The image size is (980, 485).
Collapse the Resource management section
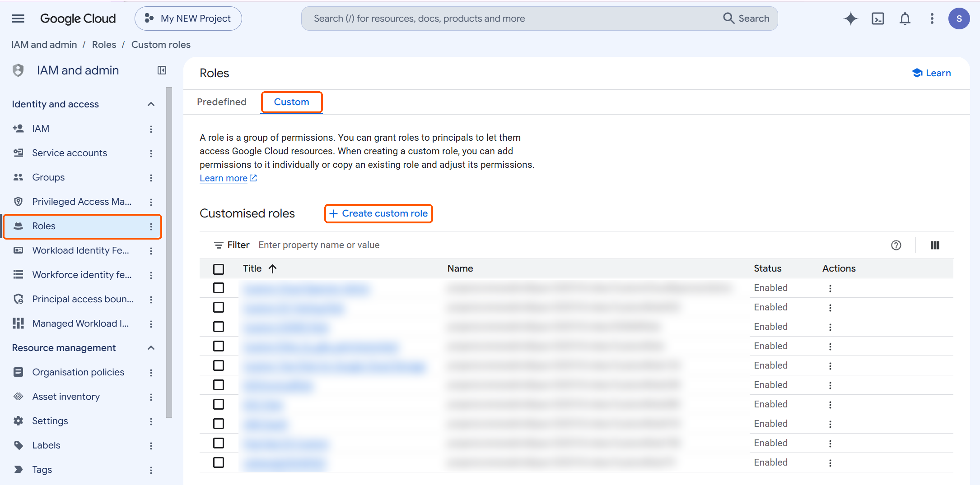click(151, 348)
